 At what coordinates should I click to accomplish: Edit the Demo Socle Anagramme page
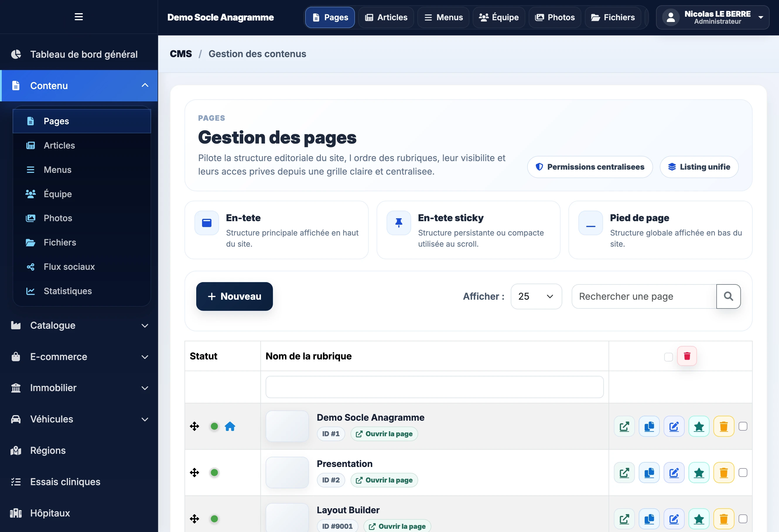pos(674,427)
